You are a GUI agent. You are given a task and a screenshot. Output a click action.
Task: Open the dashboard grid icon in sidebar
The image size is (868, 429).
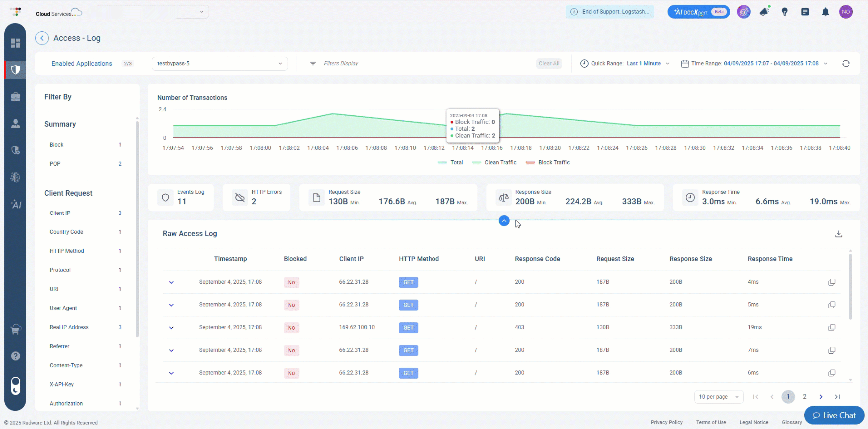(x=15, y=43)
